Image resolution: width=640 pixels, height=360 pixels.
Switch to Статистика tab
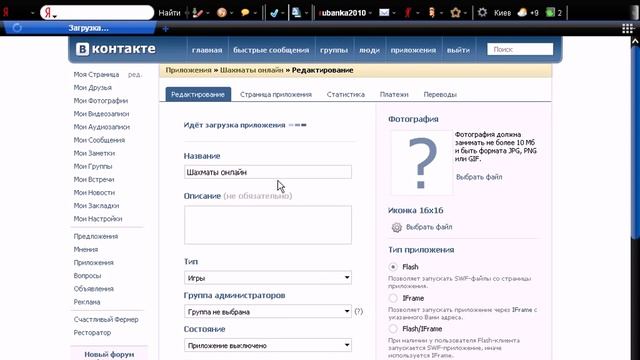[346, 94]
